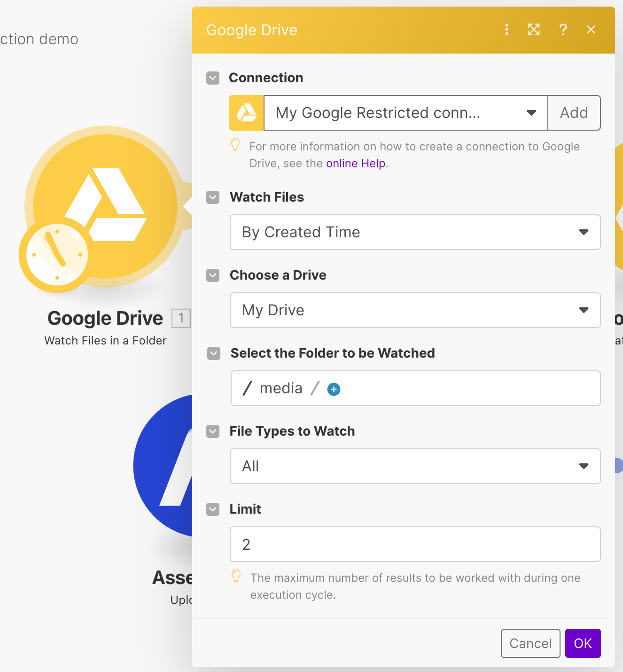Click the Add connection button
623x672 pixels.
pyautogui.click(x=574, y=113)
